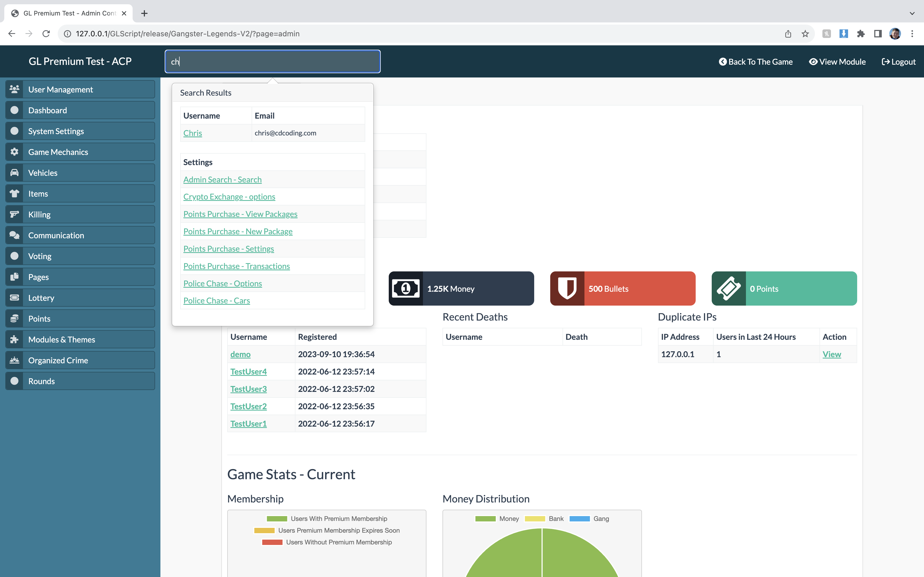This screenshot has height=577, width=924.
Task: Open Crypto Exchange - options search result
Action: (x=229, y=197)
